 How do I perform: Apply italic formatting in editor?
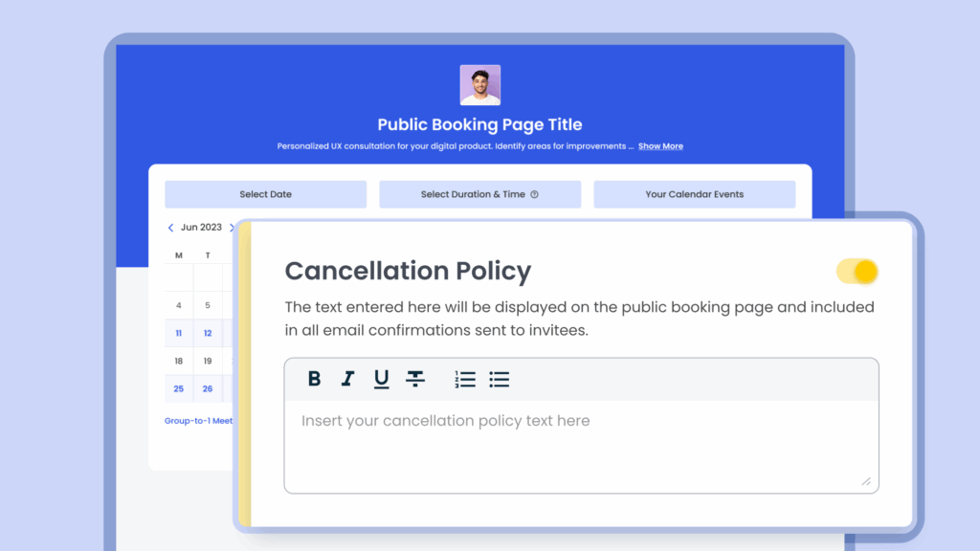(x=347, y=379)
